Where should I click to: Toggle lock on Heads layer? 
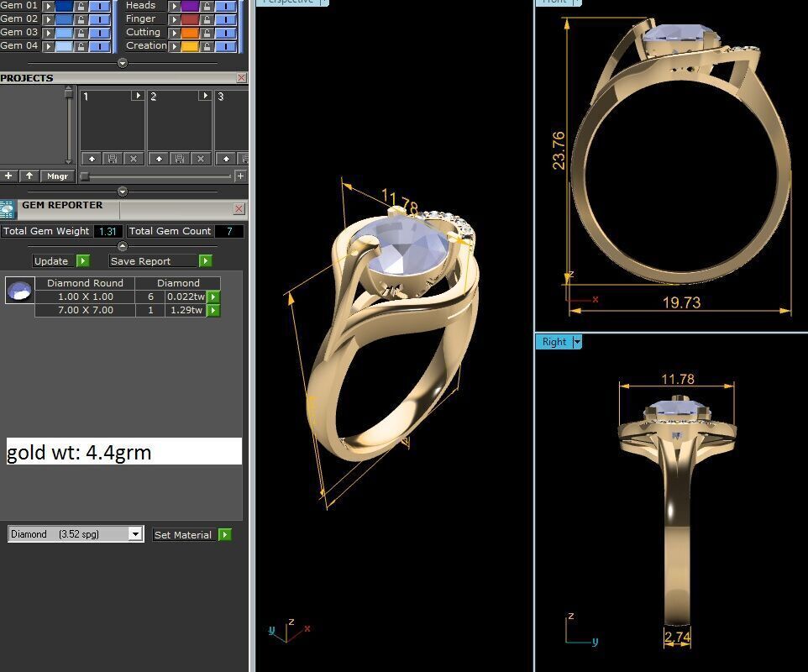point(207,6)
